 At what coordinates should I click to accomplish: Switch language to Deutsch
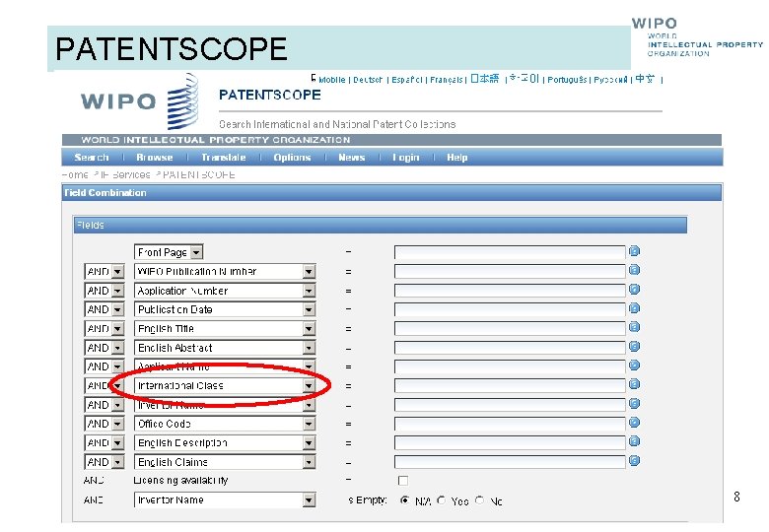pyautogui.click(x=368, y=80)
